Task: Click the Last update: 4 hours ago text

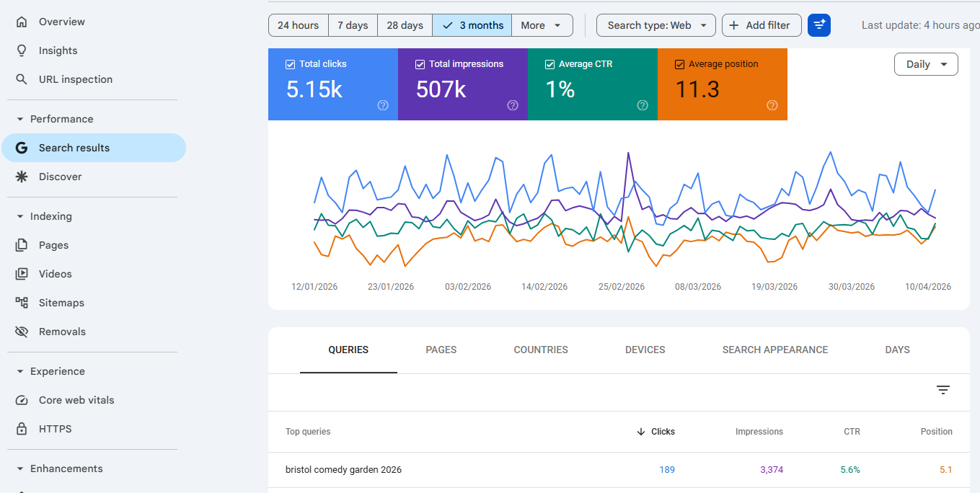Action: click(921, 25)
